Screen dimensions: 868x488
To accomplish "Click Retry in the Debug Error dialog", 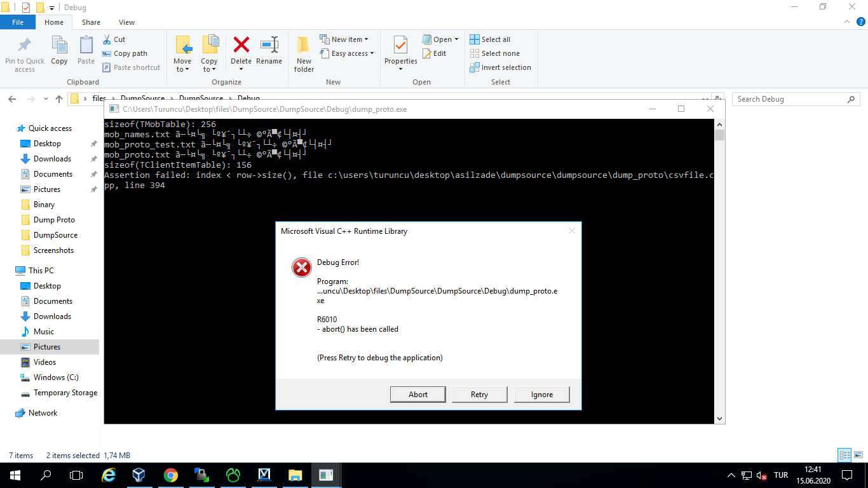I will (x=480, y=395).
